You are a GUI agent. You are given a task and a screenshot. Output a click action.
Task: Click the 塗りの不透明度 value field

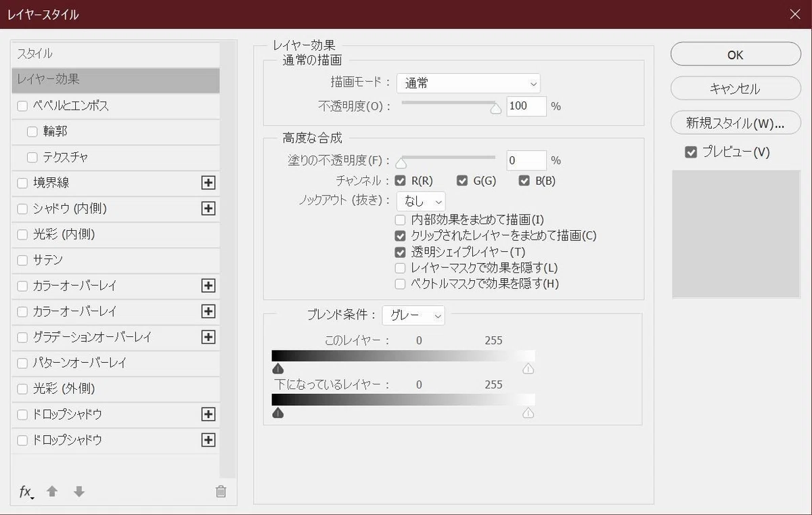(x=526, y=160)
